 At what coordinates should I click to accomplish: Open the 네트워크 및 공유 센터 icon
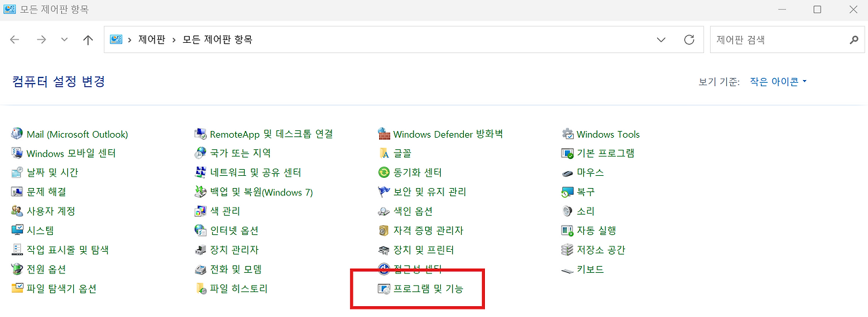coord(201,172)
